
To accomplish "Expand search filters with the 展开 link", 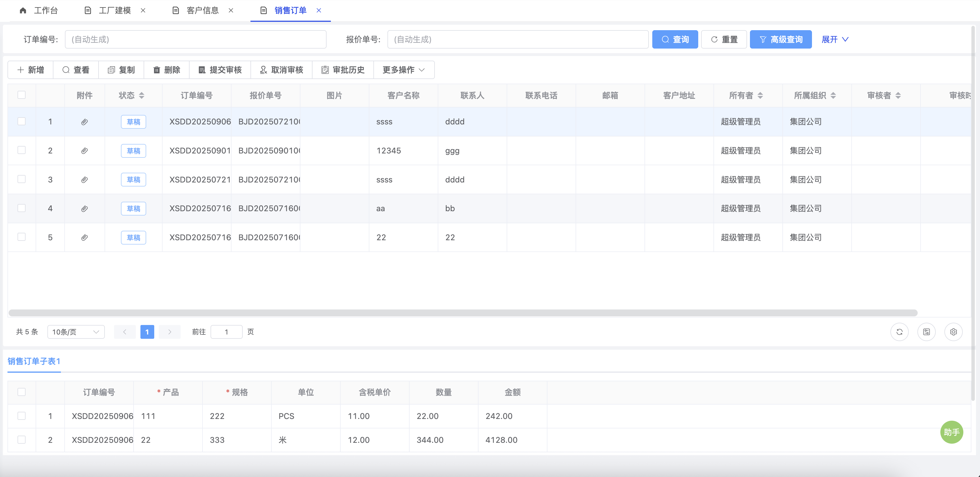I will coord(835,40).
